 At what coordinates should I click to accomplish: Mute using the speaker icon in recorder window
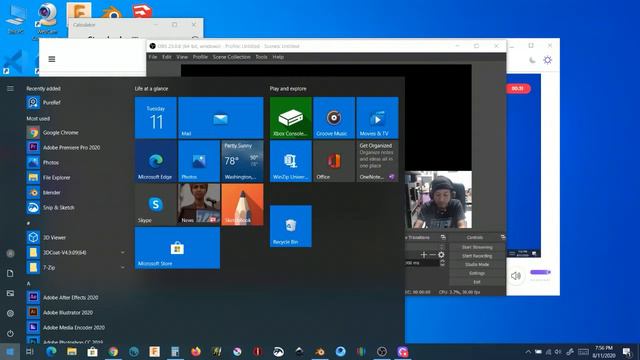click(x=516, y=276)
